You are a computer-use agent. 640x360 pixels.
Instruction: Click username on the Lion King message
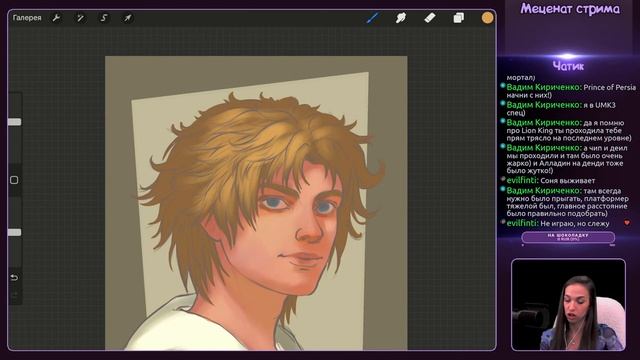[x=543, y=122]
